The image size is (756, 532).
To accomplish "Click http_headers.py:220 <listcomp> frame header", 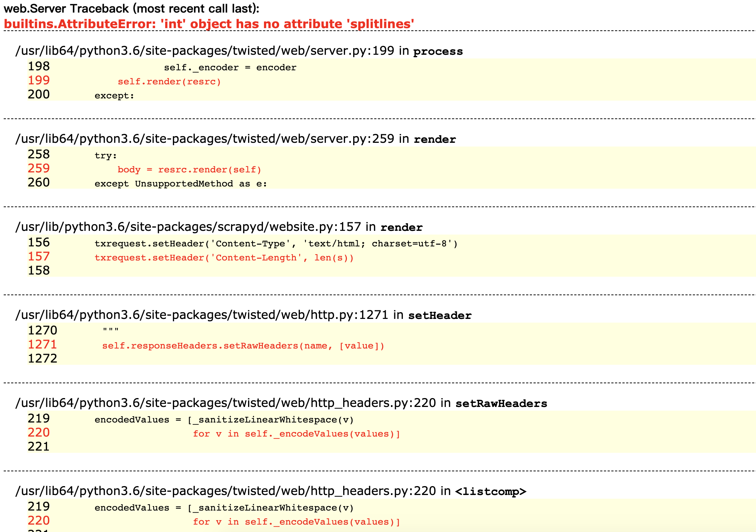I will [271, 491].
